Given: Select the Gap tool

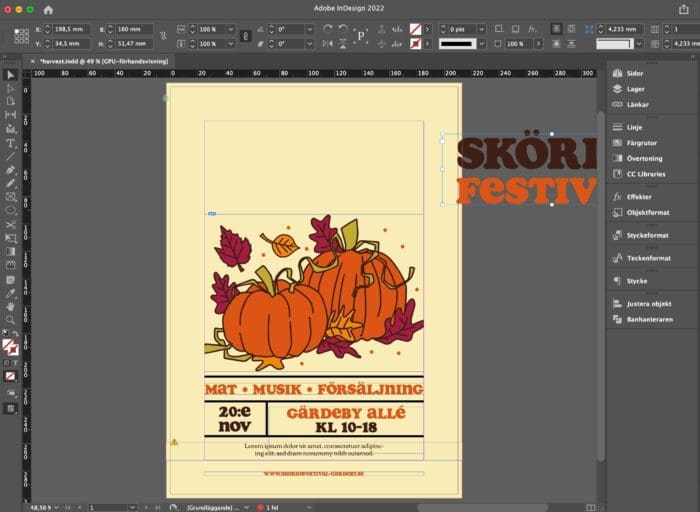Looking at the screenshot, I should click(x=10, y=115).
